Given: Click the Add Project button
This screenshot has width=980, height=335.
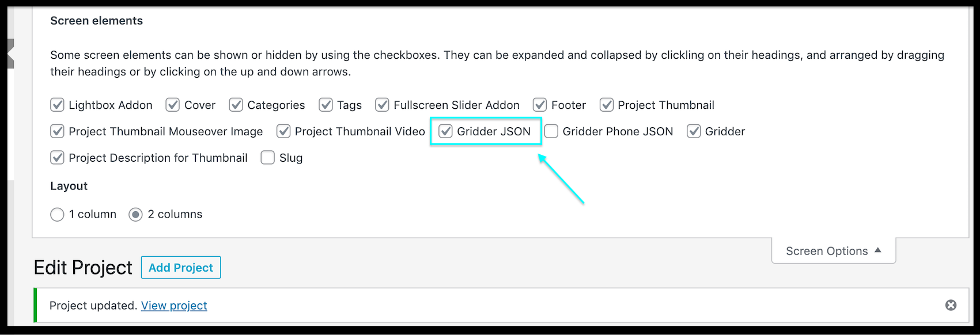Looking at the screenshot, I should 180,267.
